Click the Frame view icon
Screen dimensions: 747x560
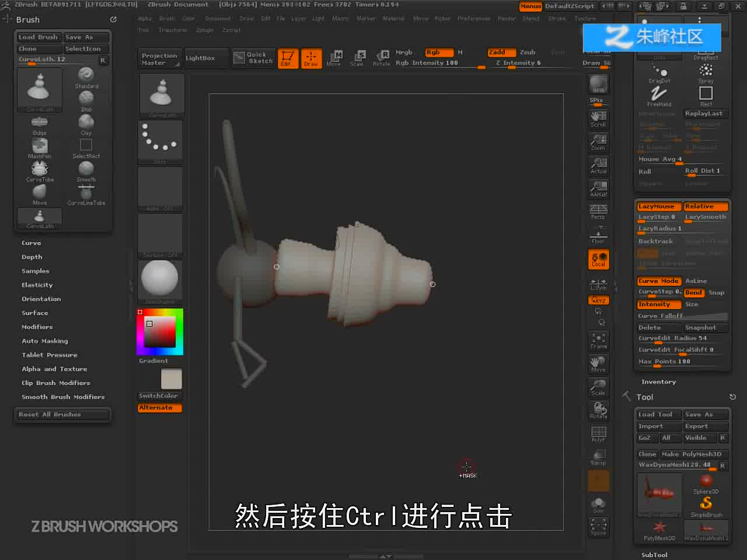pos(598,341)
